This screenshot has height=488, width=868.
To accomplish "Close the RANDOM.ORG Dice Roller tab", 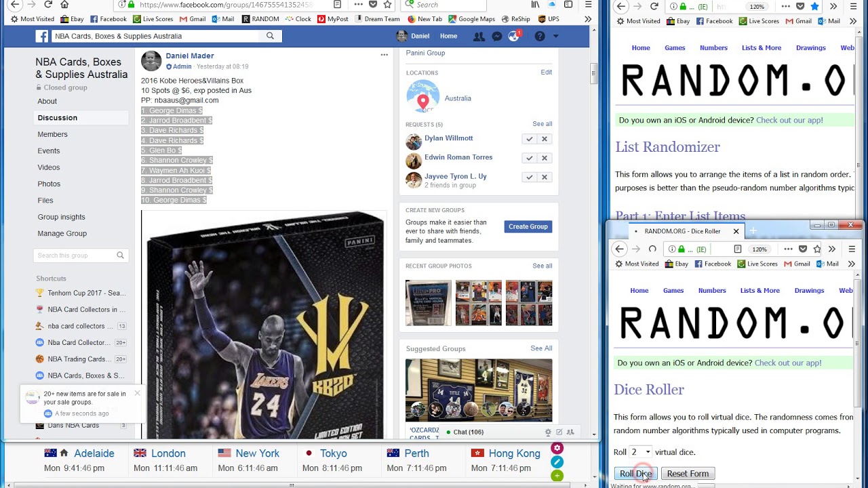I will pos(736,231).
